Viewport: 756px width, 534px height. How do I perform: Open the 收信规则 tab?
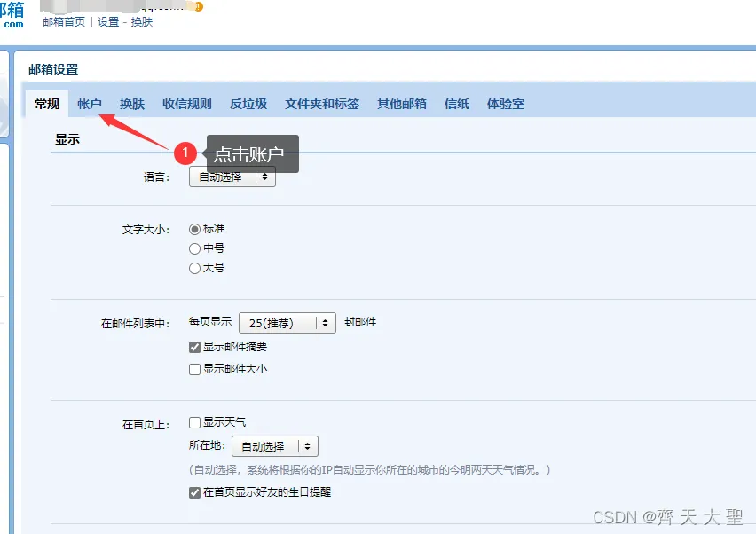pos(187,104)
